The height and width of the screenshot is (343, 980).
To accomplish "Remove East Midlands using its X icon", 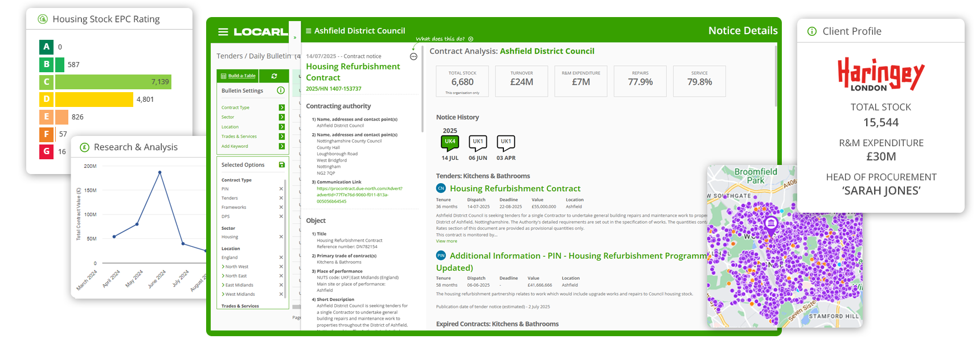I will tap(281, 285).
